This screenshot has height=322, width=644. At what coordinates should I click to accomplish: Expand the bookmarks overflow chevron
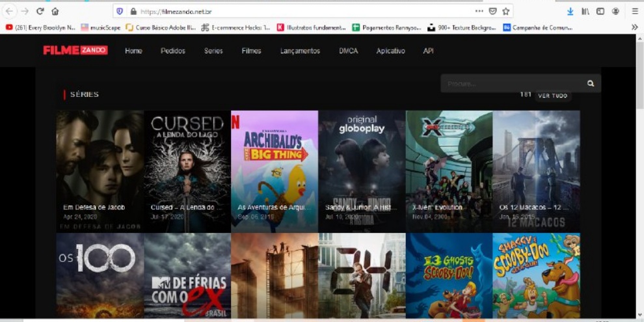point(635,27)
